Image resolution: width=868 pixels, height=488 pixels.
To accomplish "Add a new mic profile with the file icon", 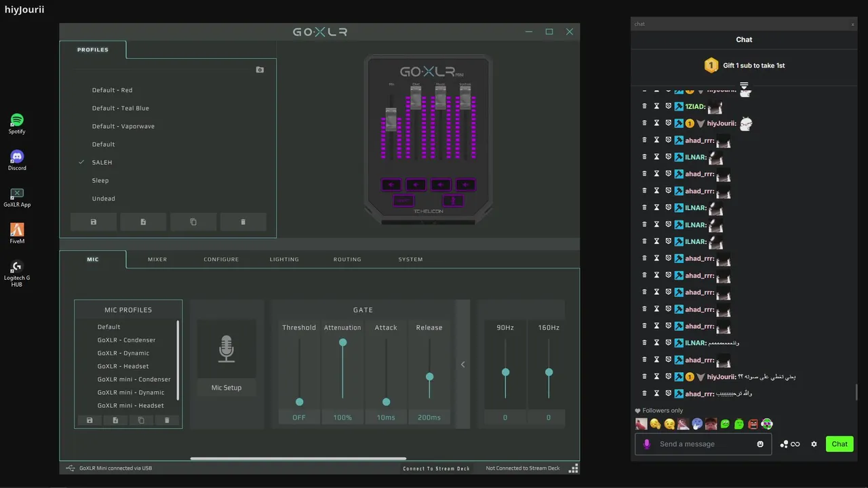I will click(x=115, y=420).
